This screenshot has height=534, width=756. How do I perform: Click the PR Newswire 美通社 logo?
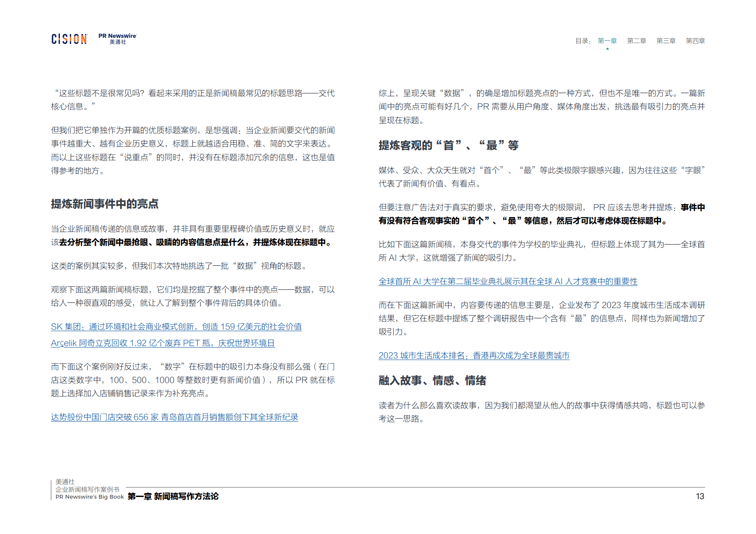(118, 39)
